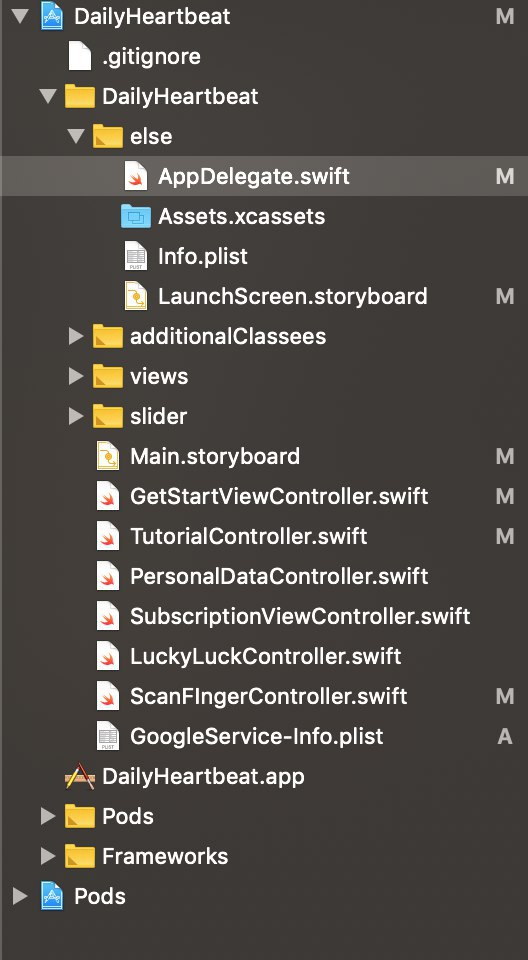
Task: Collapse the else folder
Action: [x=76, y=136]
